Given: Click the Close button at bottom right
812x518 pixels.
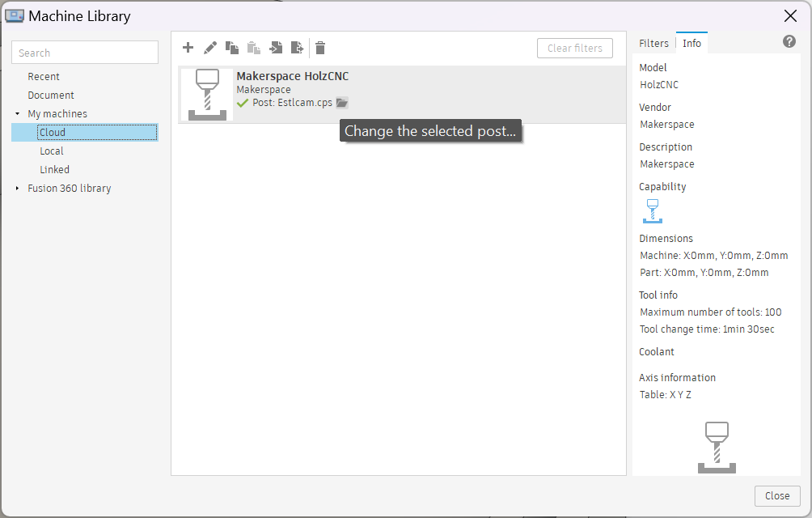Looking at the screenshot, I should click(x=776, y=496).
